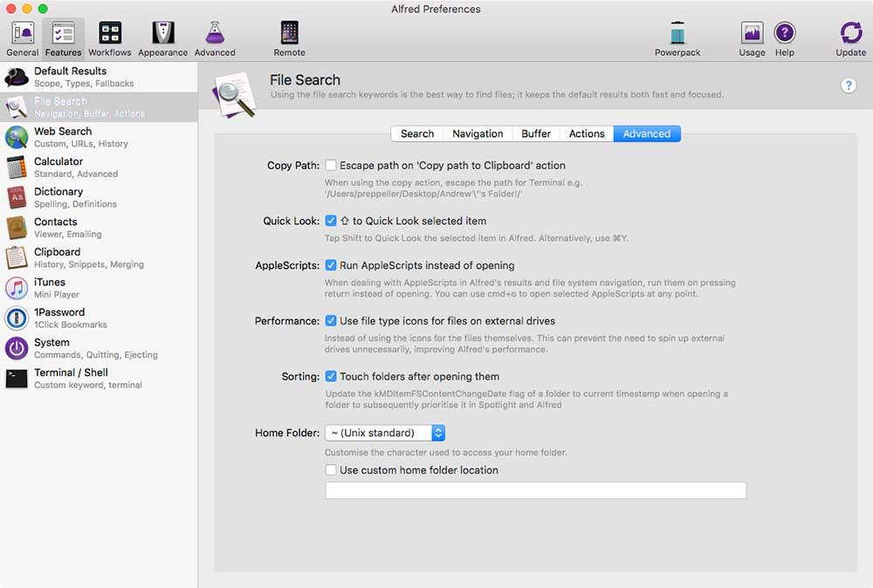Open Workflows preferences
873x588 pixels.
pos(109,35)
